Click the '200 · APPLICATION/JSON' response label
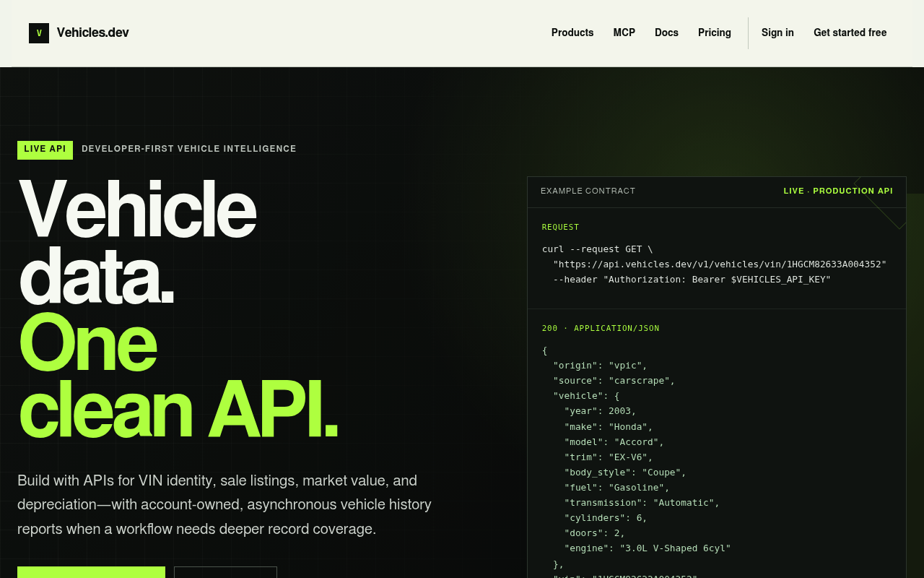Image resolution: width=924 pixels, height=578 pixels. (601, 328)
